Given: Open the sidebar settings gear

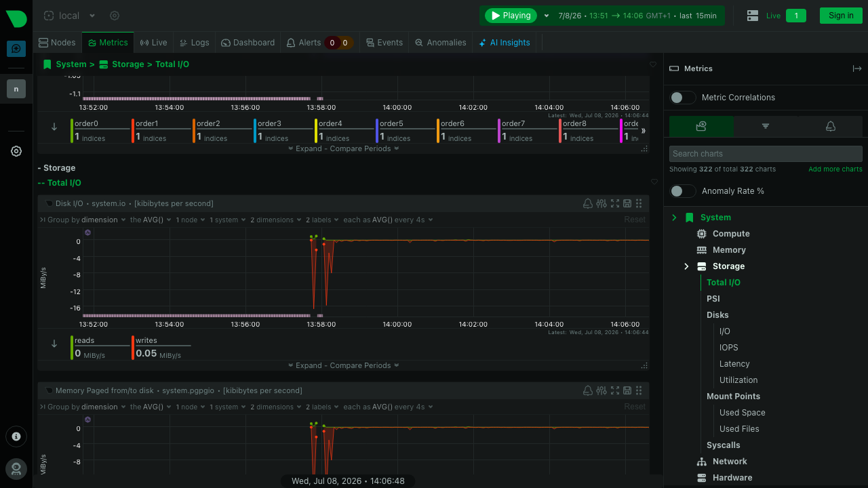Looking at the screenshot, I should 16,151.
